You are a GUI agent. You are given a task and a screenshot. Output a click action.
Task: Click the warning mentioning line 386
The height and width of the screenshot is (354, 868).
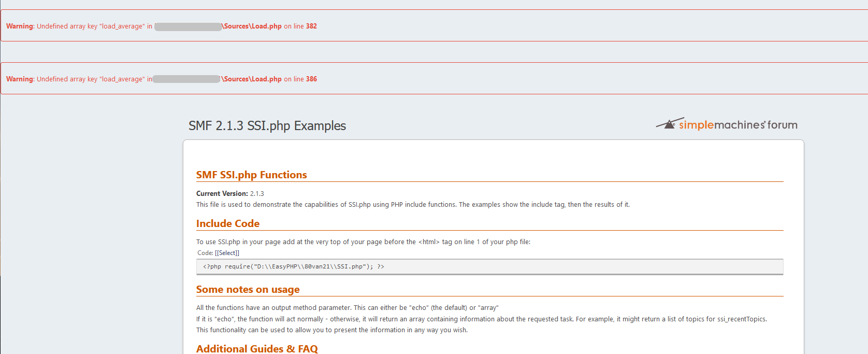pyautogui.click(x=434, y=78)
